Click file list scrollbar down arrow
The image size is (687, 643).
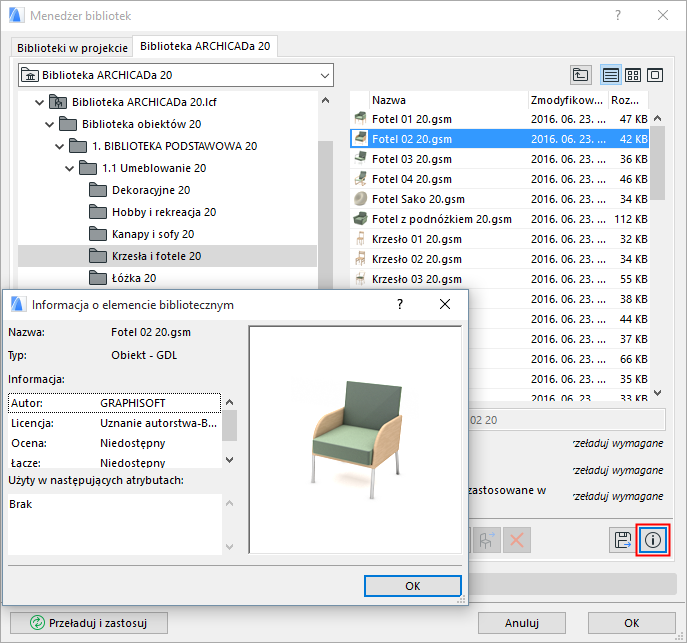point(657,393)
